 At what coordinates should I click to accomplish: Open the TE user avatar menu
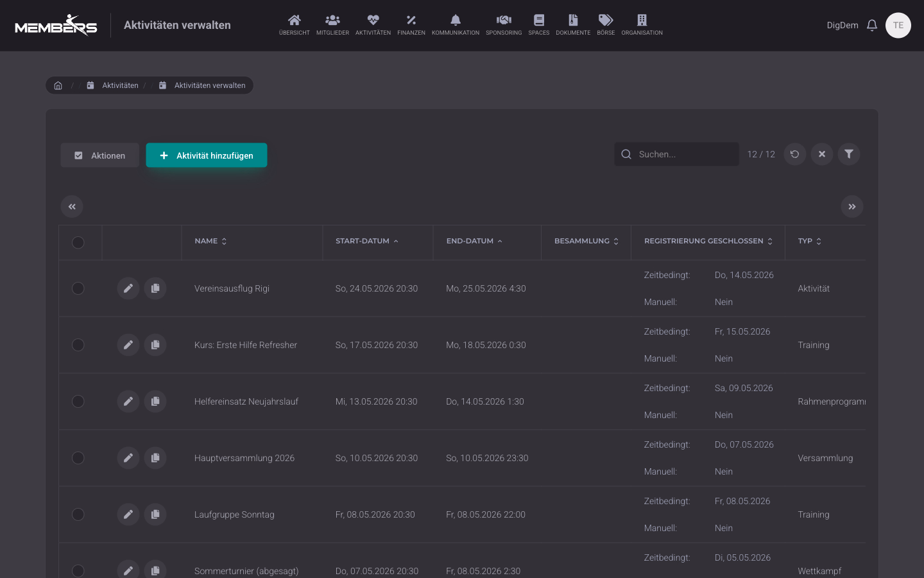coord(898,25)
